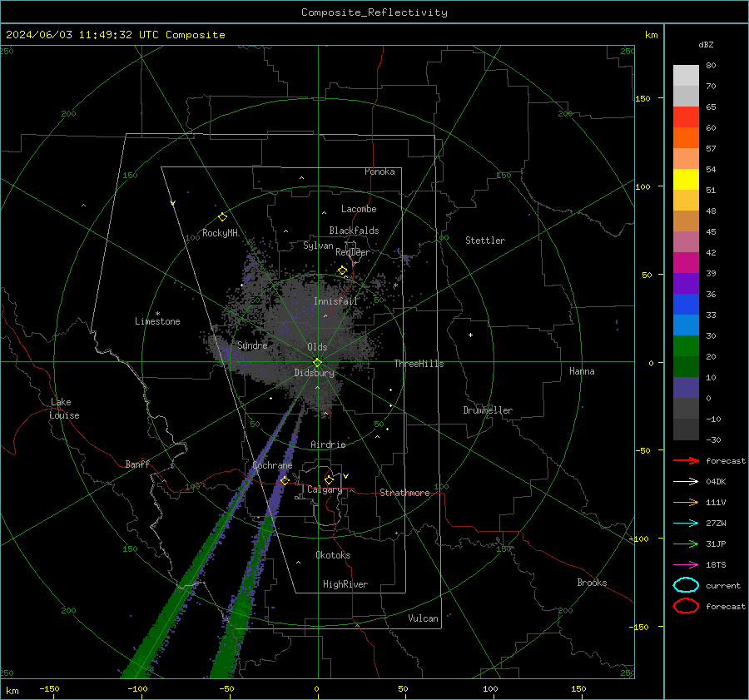Click the Okotoks label
This screenshot has height=700, width=749.
coord(333,555)
